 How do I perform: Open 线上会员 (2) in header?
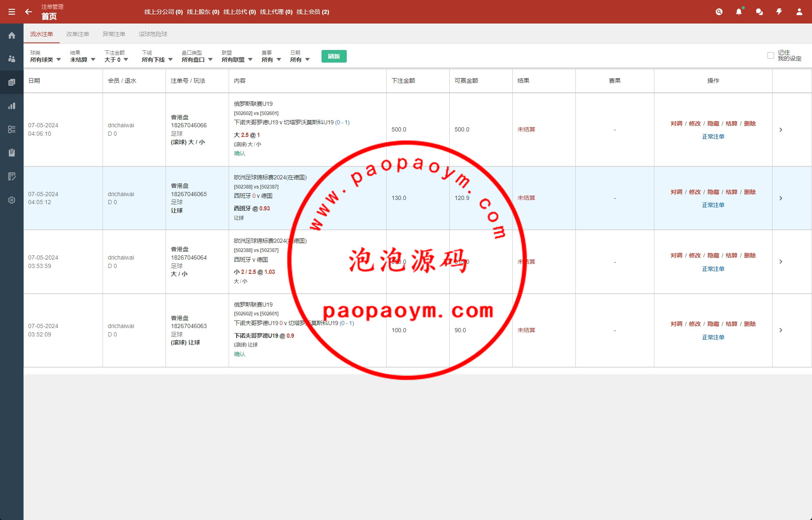pos(313,12)
